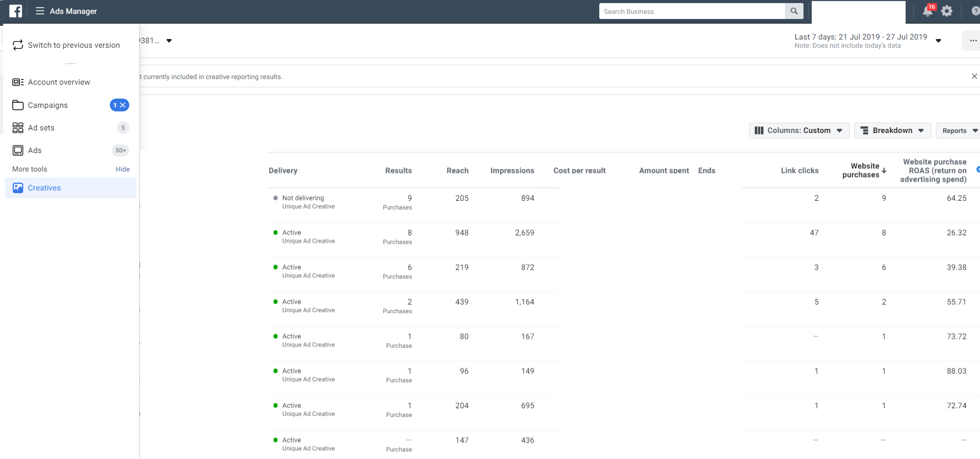Image resolution: width=980 pixels, height=459 pixels.
Task: Open the Ads section in sidebar
Action: [34, 150]
